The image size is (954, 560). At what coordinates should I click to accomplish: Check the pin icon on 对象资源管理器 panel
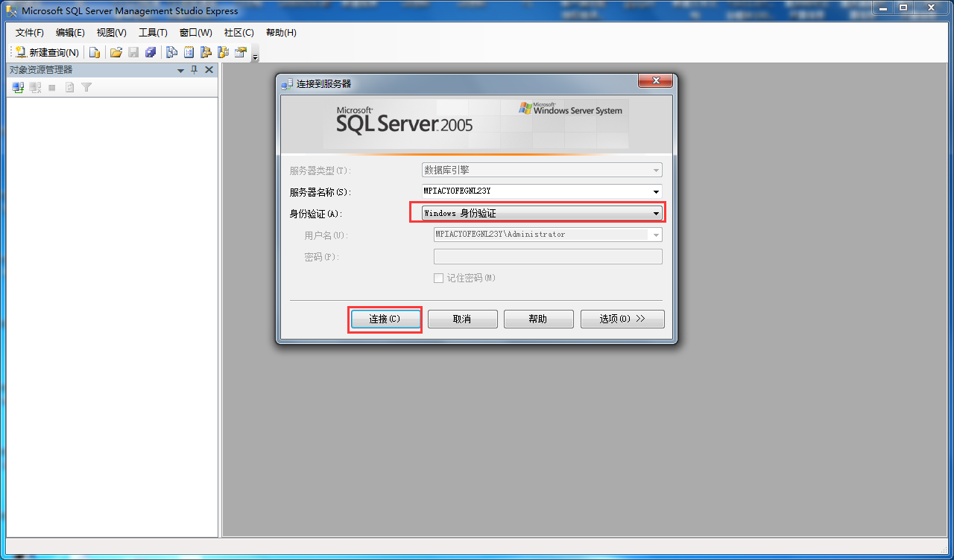pos(194,69)
